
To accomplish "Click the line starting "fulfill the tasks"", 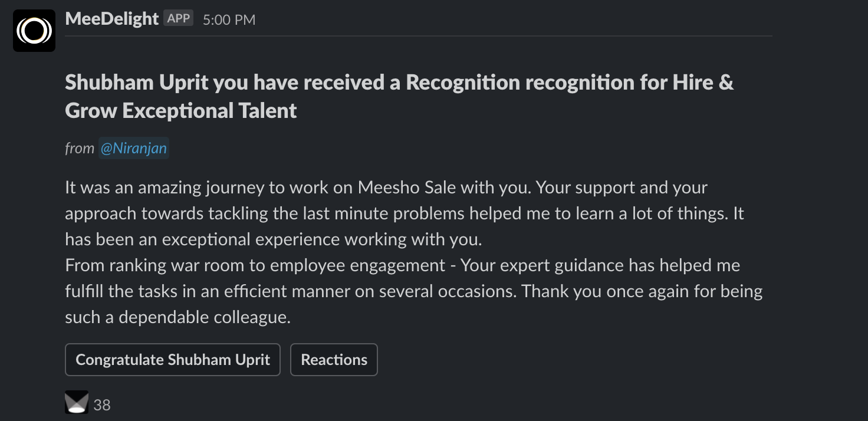I will 414,291.
